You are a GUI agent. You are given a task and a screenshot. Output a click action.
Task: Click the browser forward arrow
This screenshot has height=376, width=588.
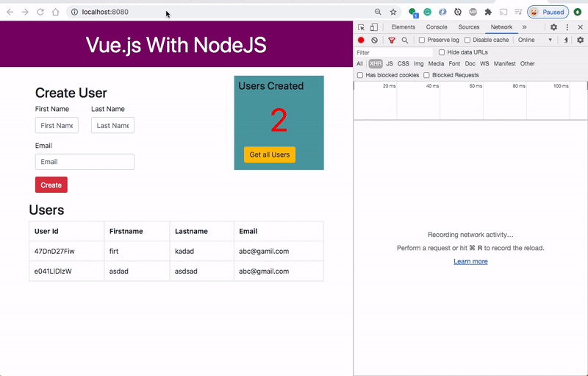25,12
